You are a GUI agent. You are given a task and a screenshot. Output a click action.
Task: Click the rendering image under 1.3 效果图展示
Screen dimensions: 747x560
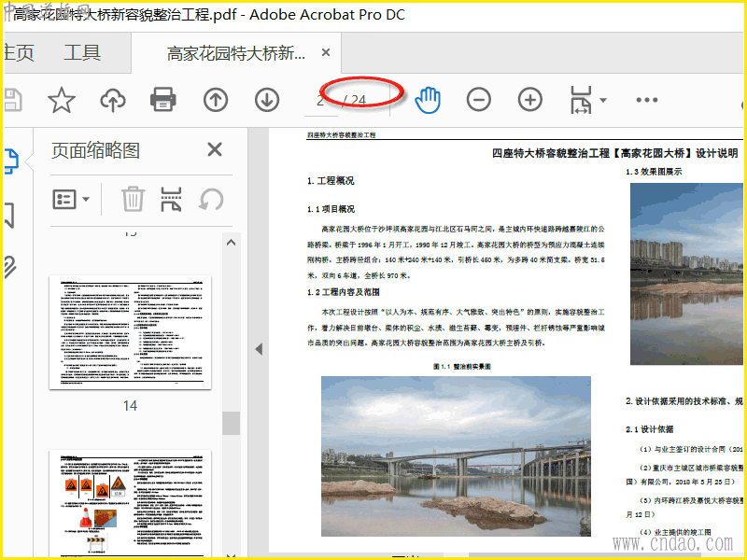tap(686, 273)
